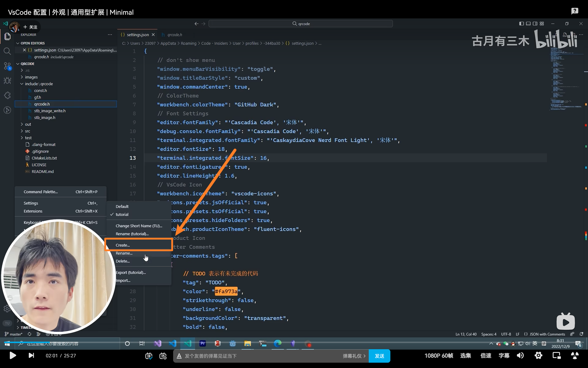588x368 pixels.
Task: Expand the out folder
Action: [x=22, y=124]
